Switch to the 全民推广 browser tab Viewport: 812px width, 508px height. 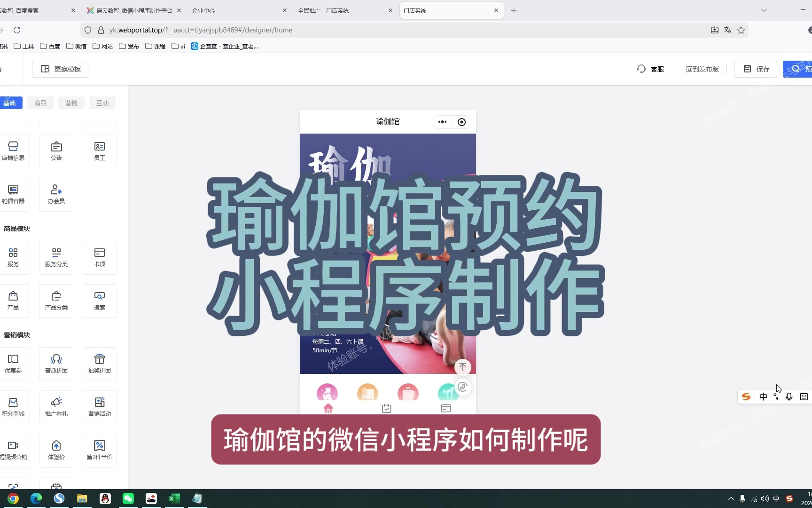(345, 10)
